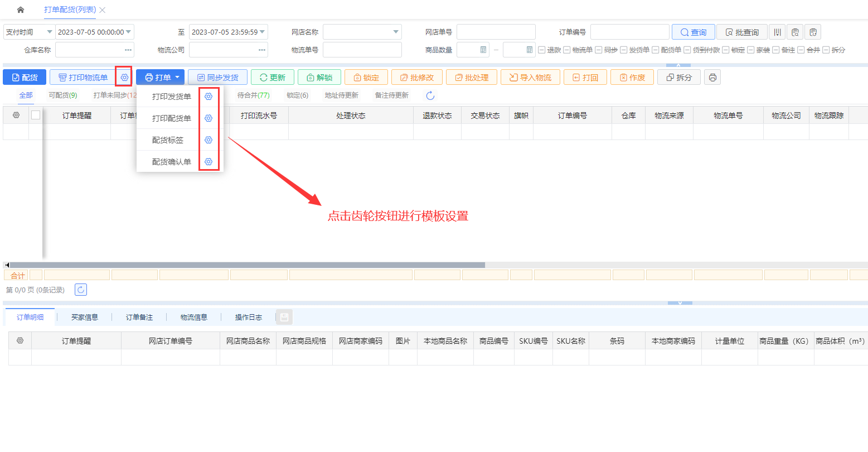The height and width of the screenshot is (452, 868).
Task: Toggle the 锁定 filter checkbox
Action: point(725,50)
